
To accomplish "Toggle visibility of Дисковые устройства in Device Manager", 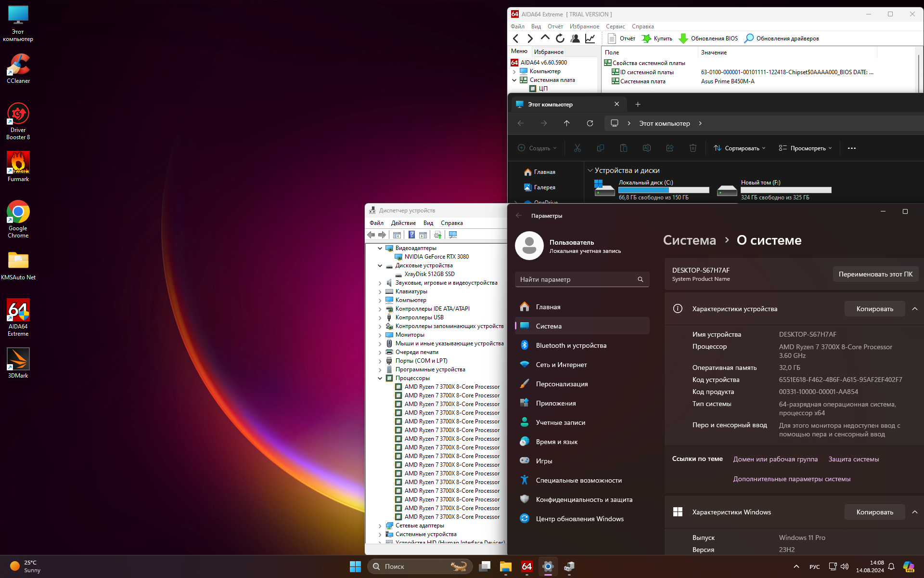I will point(380,265).
